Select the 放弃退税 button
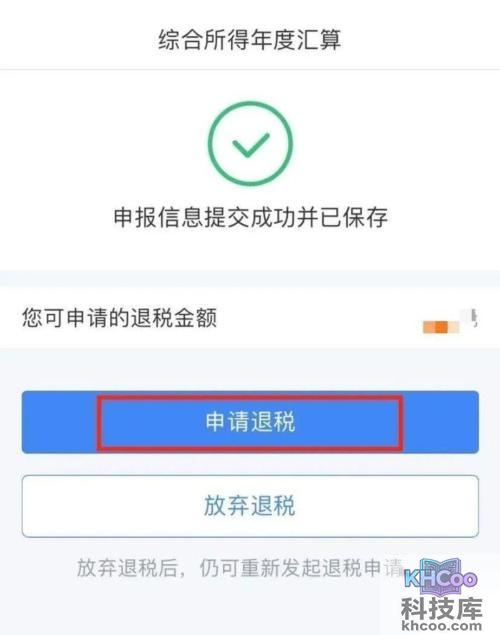Image resolution: width=500 pixels, height=635 pixels. pyautogui.click(x=250, y=506)
